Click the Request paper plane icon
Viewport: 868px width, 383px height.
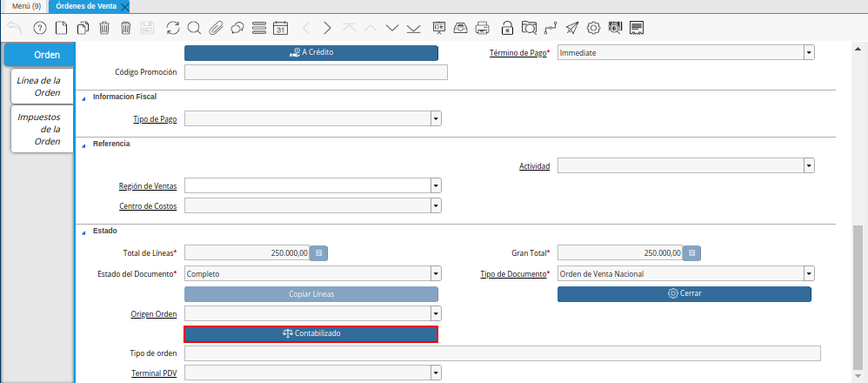572,28
